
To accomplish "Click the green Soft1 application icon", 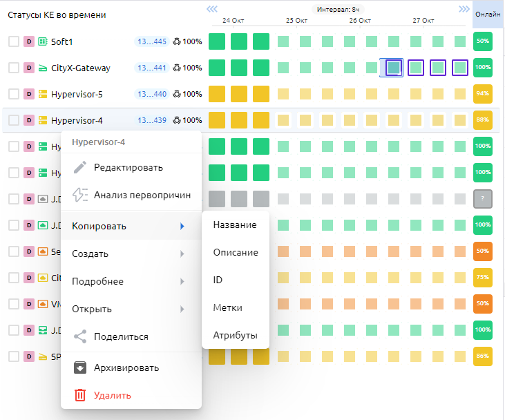I will pos(42,41).
